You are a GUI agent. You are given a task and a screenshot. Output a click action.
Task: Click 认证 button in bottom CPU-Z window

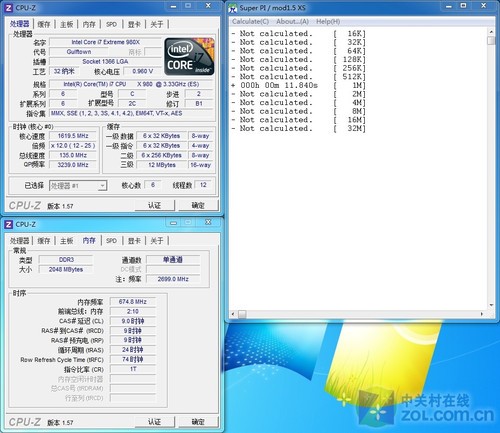click(x=154, y=422)
